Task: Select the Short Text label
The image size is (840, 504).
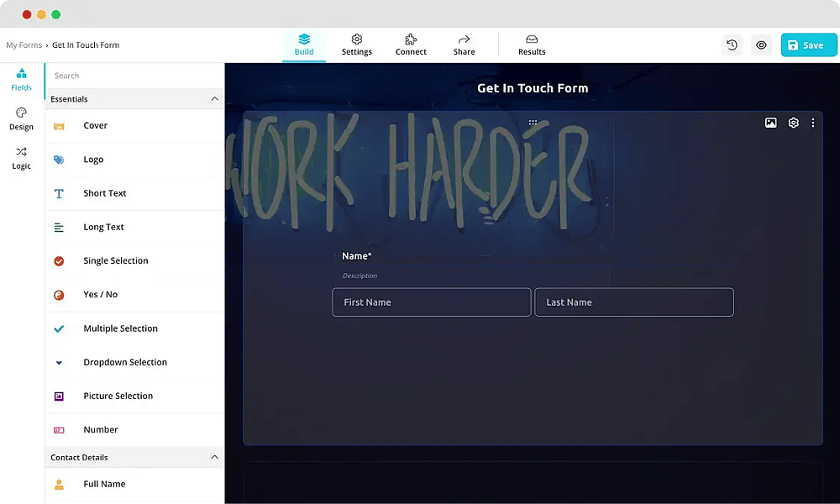Action: [105, 193]
